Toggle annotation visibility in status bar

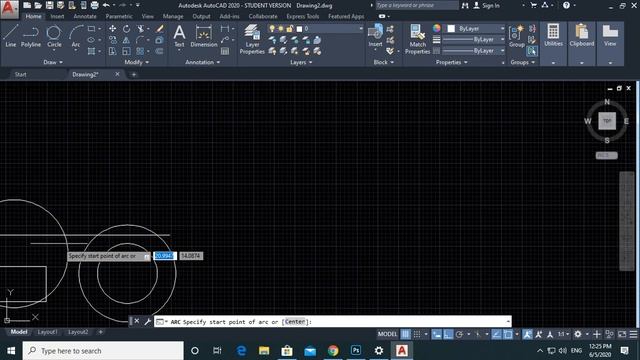527,334
